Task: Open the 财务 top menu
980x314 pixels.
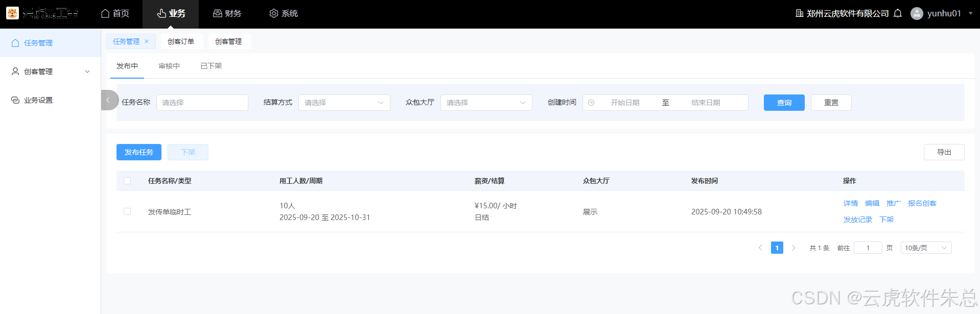Action: (227, 13)
